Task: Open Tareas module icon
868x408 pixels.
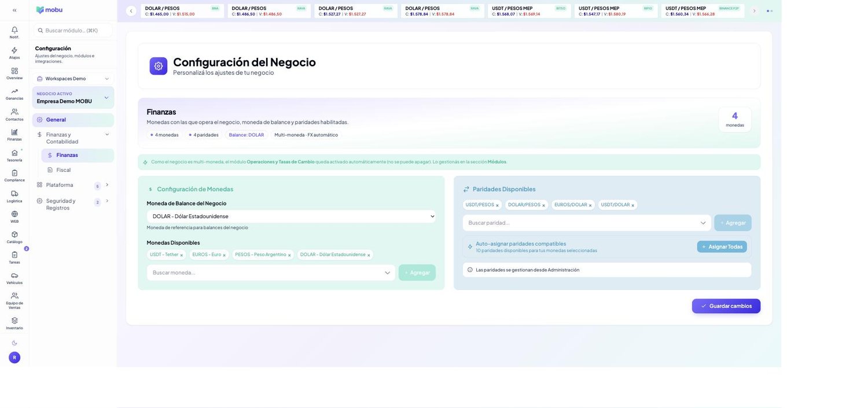Action: tap(14, 258)
